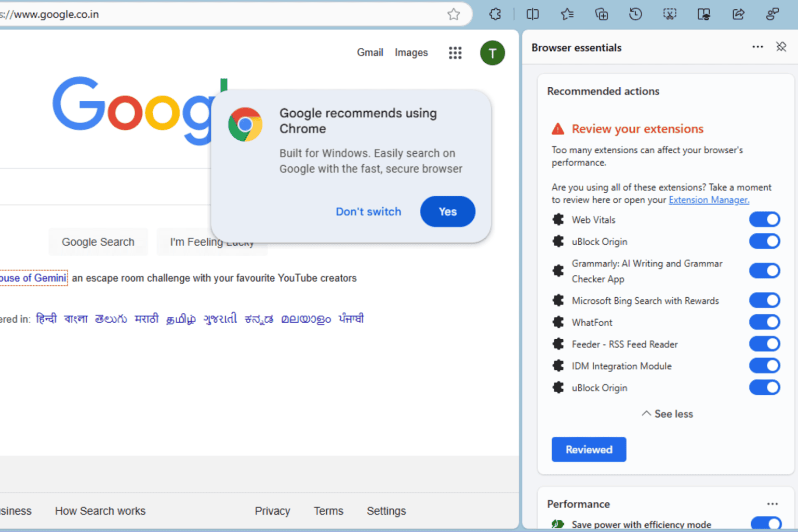Screen dimensions: 798x532
Task: Switch Google to हिन्दी language
Action: coord(46,318)
